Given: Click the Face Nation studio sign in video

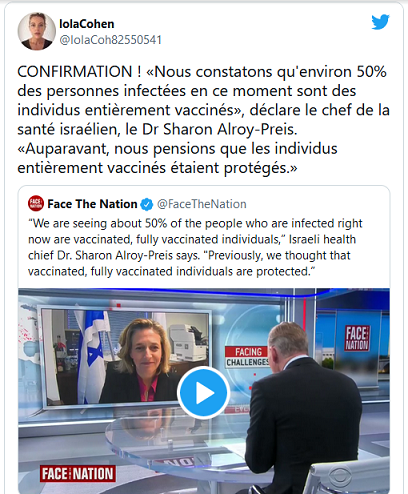Looking at the screenshot, I should click(x=357, y=338).
